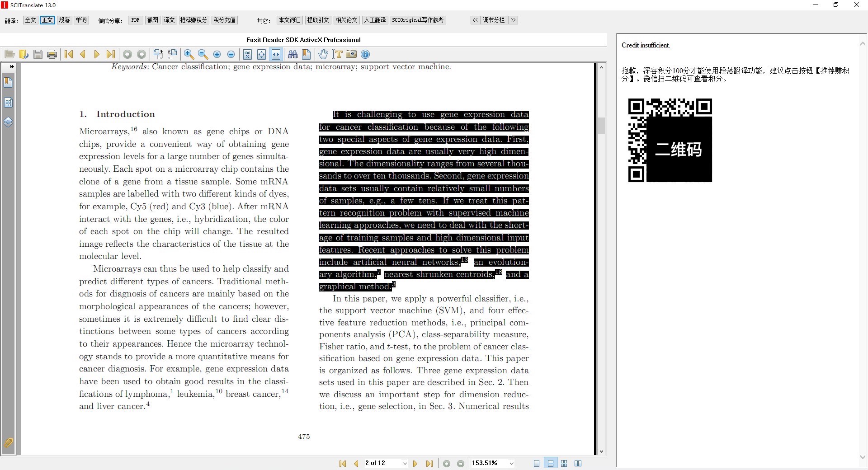Rotate page counterclockwise icon
The width and height of the screenshot is (868, 470).
(x=172, y=54)
